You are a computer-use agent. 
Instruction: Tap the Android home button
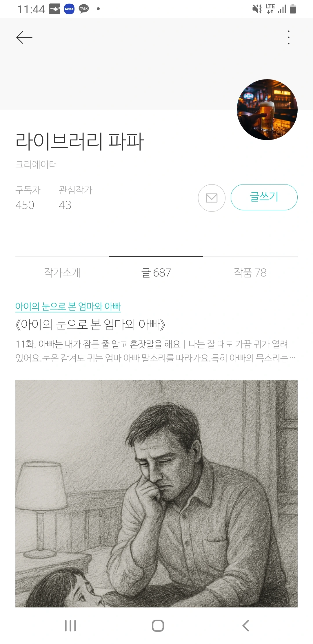click(158, 626)
